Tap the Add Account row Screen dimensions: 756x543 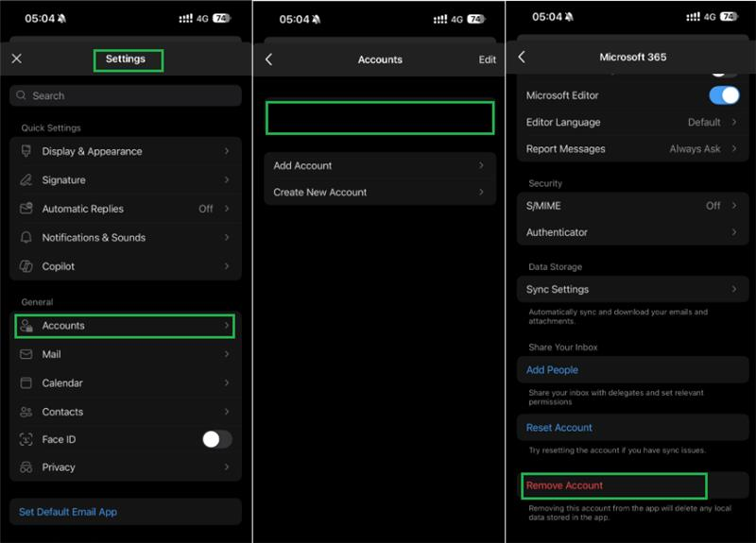coord(380,165)
